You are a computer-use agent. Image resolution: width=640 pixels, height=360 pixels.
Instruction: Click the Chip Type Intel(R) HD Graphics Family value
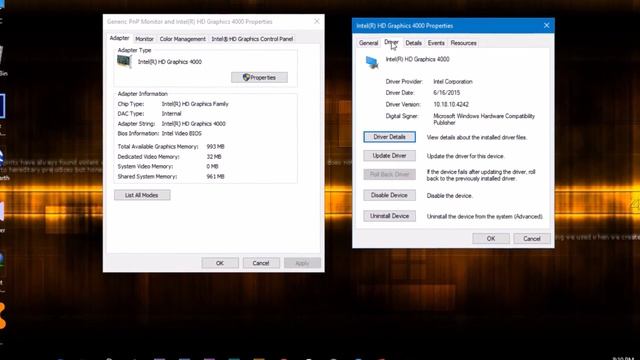pos(195,104)
